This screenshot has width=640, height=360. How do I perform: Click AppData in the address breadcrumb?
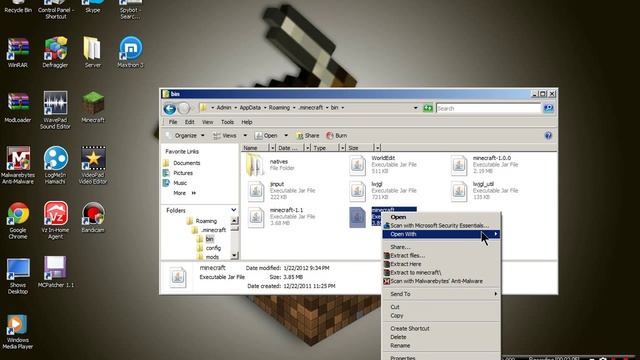coord(250,108)
